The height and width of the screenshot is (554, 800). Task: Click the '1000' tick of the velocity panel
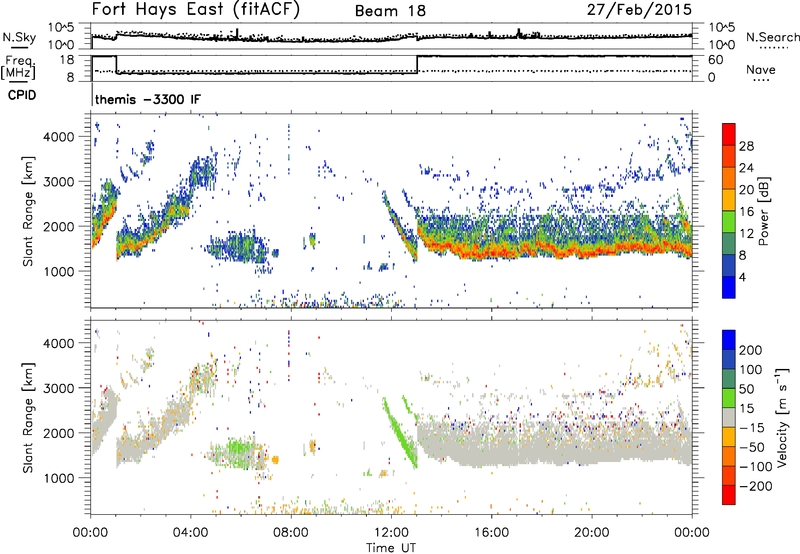(58, 478)
